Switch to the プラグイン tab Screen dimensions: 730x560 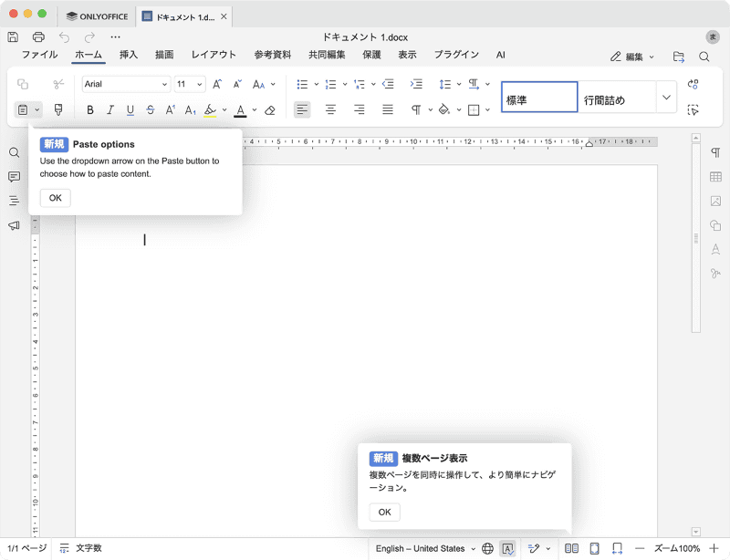(x=456, y=55)
